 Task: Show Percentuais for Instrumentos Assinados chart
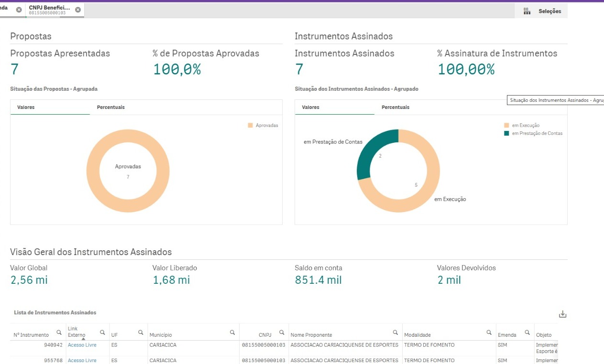click(x=395, y=107)
